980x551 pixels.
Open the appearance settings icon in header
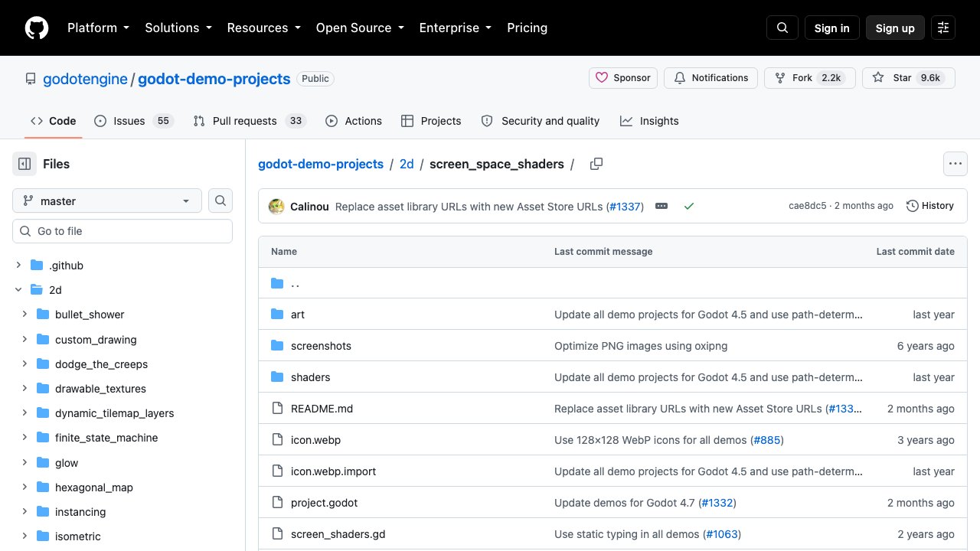(x=943, y=28)
